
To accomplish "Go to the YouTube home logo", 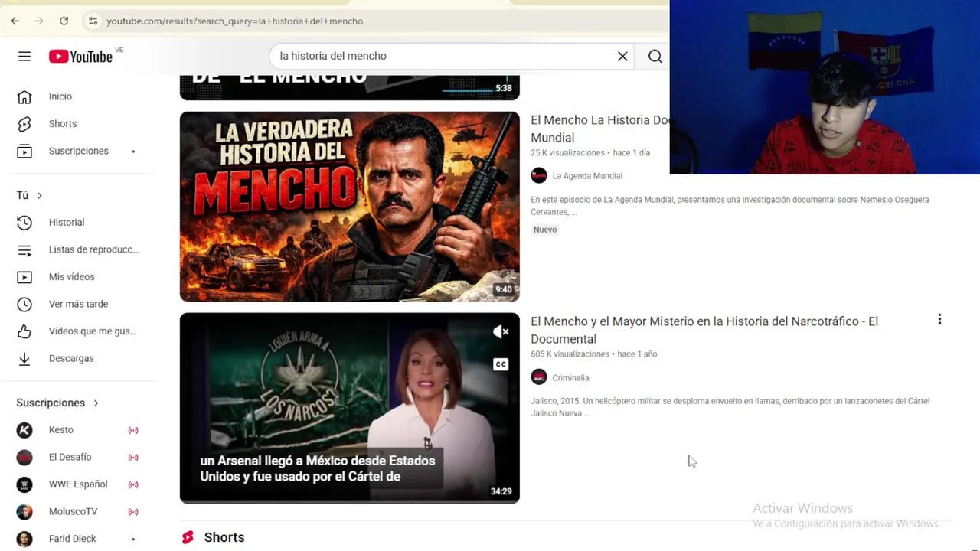I will tap(80, 56).
